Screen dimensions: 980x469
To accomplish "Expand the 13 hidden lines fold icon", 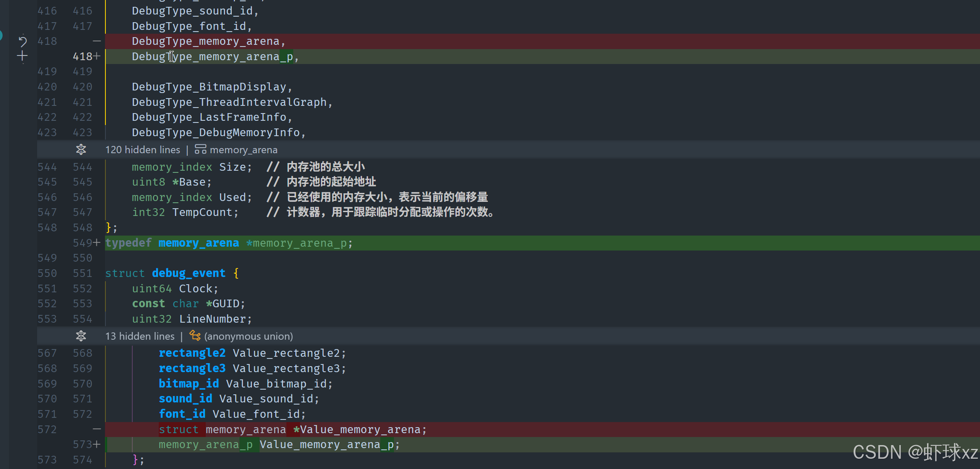I will (x=81, y=336).
